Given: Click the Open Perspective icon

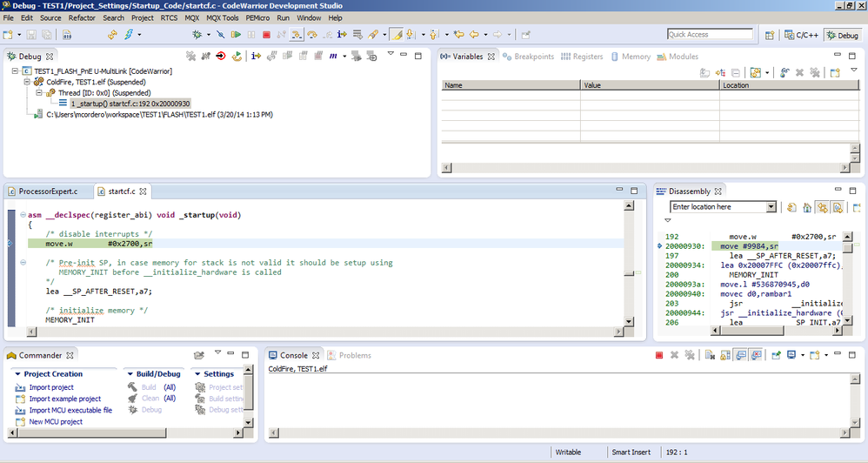Looking at the screenshot, I should pos(770,35).
